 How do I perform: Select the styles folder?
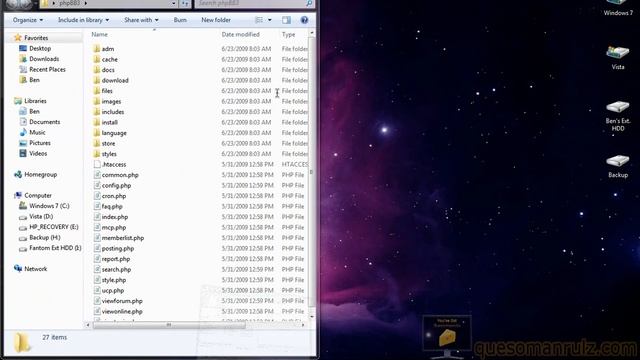pyautogui.click(x=109, y=154)
